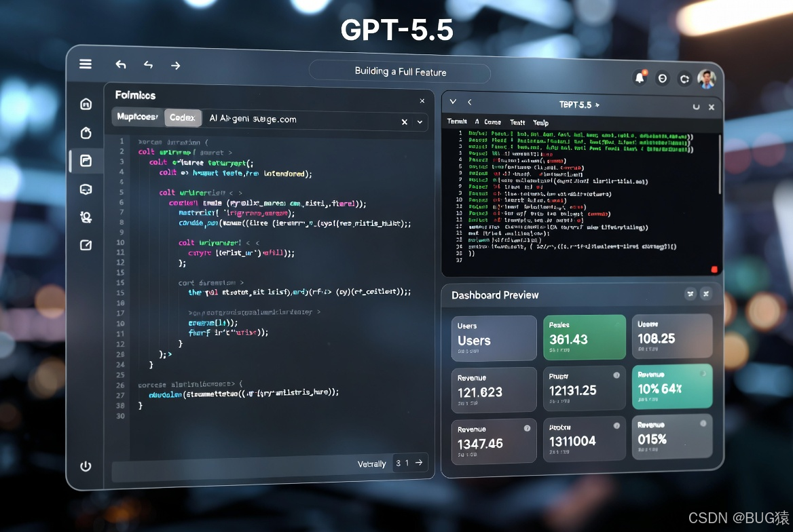Screen dimensions: 793x532
Task: Click the Building a Full Feature title bar
Action: coord(399,72)
